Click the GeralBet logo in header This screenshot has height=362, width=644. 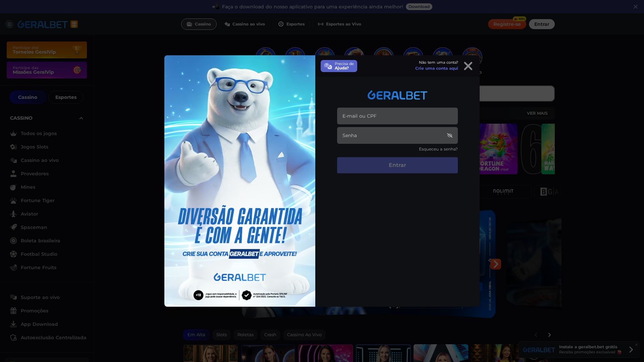[x=43, y=24]
